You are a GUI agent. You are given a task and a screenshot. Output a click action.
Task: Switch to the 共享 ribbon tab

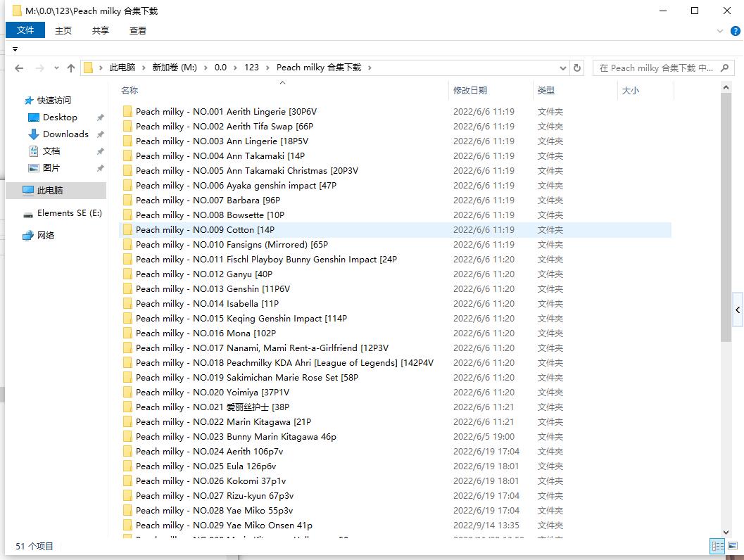point(101,30)
